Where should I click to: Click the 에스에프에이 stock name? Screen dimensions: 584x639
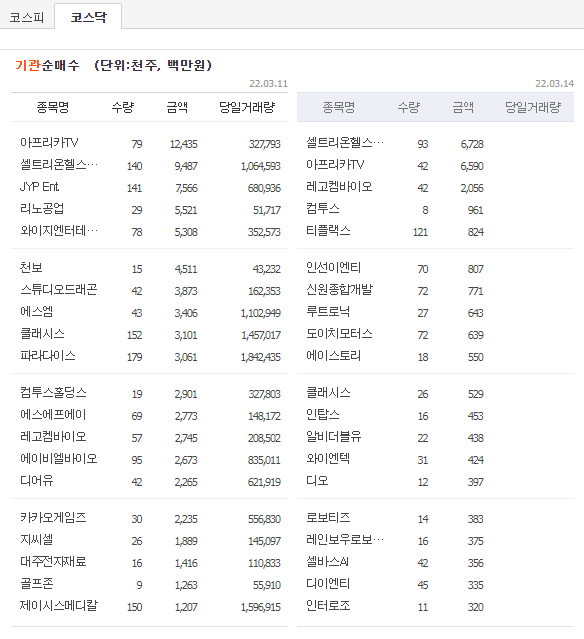pos(53,415)
